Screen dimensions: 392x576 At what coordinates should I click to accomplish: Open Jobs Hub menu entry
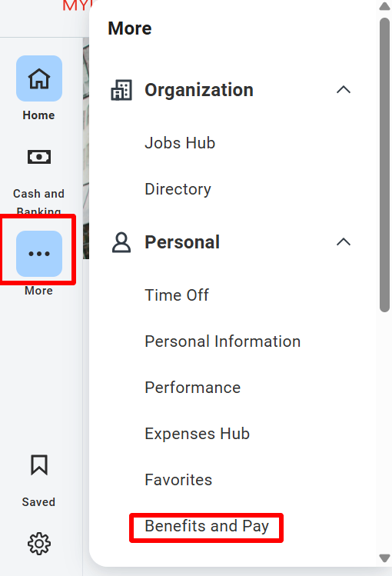[180, 143]
